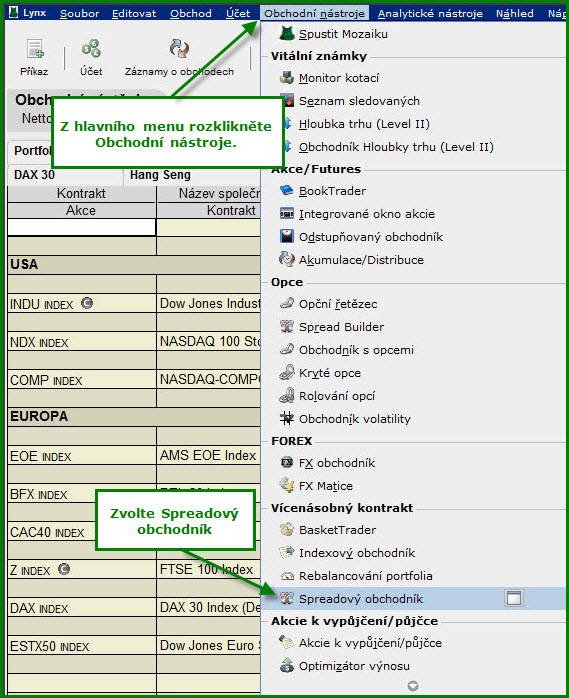Open the Soubor menu

point(80,13)
